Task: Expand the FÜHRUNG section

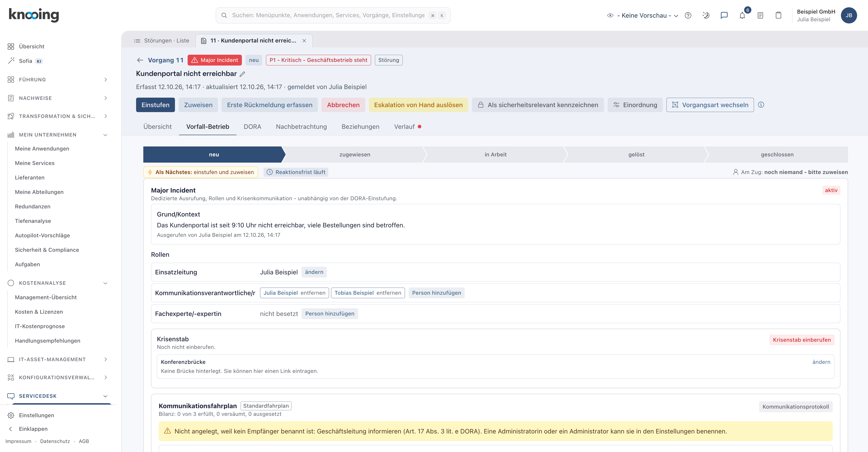Action: [58, 80]
